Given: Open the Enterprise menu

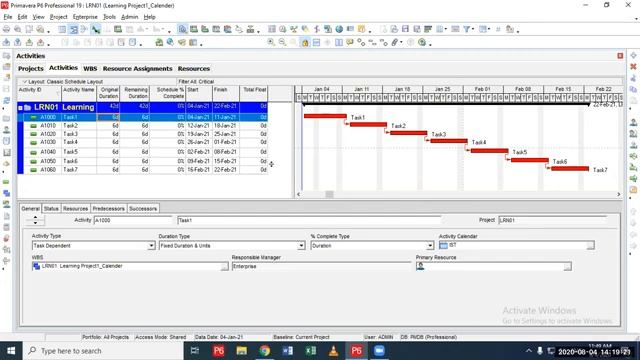Looking at the screenshot, I should 85,17.
